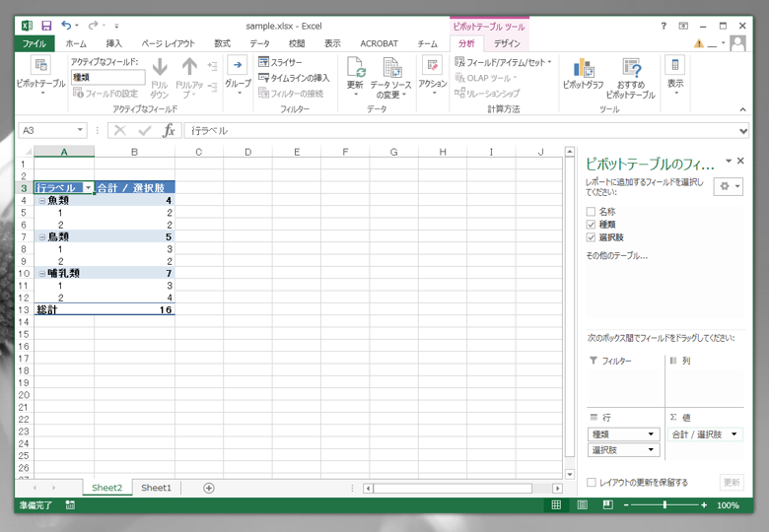
Task: Open 種類 field dropdown in 行 area
Action: point(651,434)
